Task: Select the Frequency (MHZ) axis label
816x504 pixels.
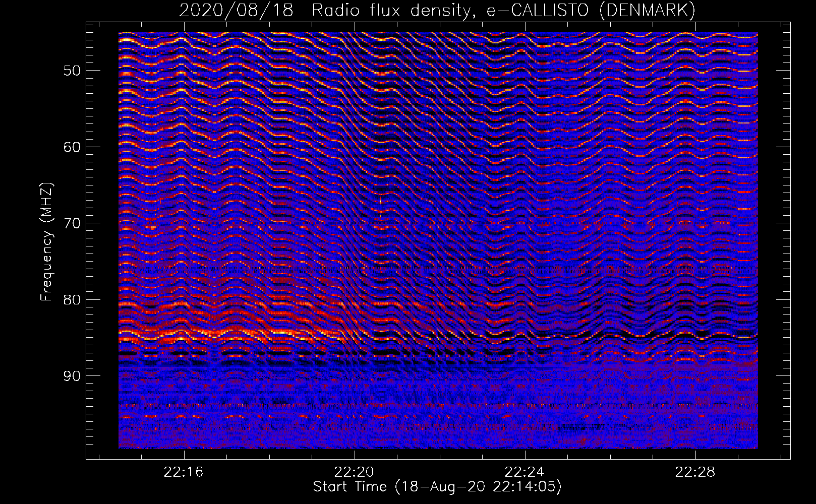Action: tap(46, 242)
